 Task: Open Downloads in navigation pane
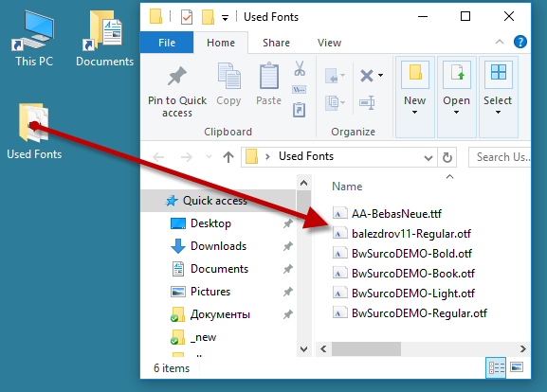click(218, 246)
